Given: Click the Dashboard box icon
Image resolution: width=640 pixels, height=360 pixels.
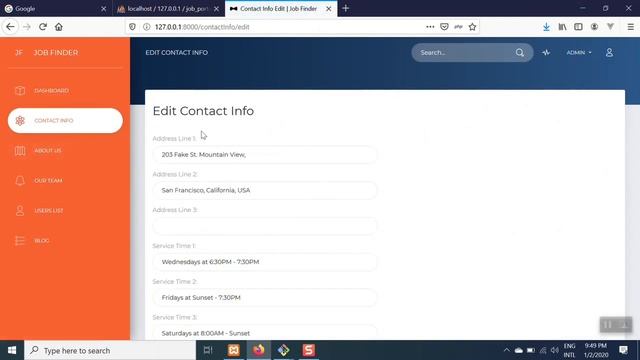Looking at the screenshot, I should pos(20,91).
